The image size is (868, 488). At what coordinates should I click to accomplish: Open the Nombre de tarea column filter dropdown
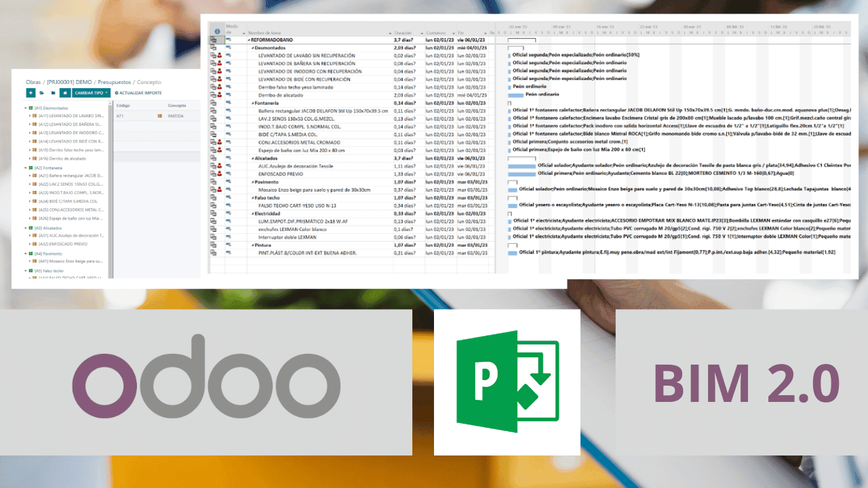coord(390,33)
